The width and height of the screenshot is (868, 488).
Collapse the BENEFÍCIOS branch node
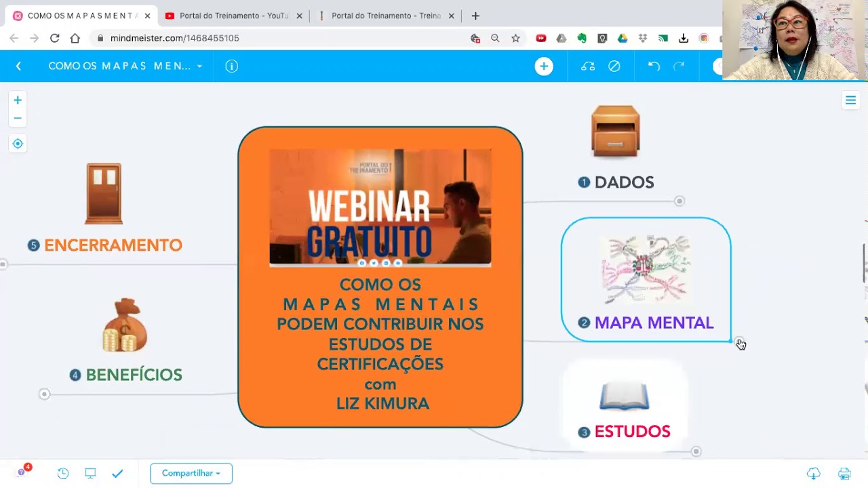pyautogui.click(x=44, y=394)
